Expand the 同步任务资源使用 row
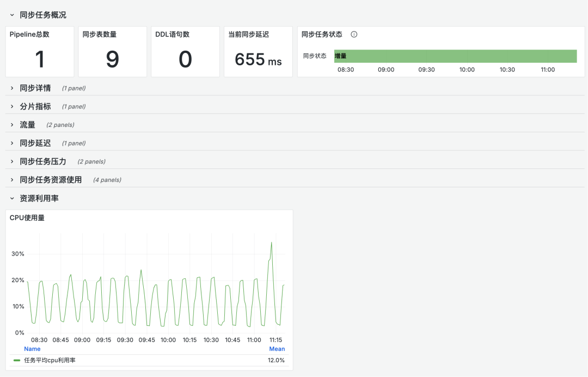Image resolution: width=588 pixels, height=377 pixels. (12, 180)
